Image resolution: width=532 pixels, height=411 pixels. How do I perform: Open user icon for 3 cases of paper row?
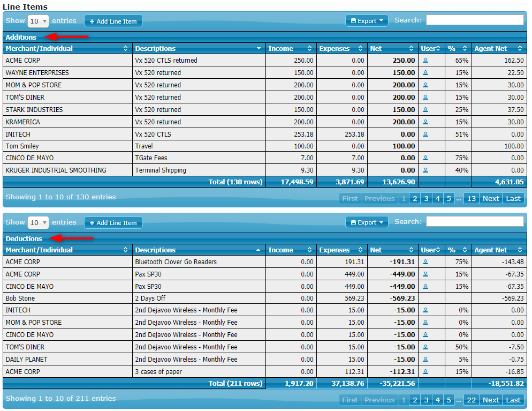425,371
